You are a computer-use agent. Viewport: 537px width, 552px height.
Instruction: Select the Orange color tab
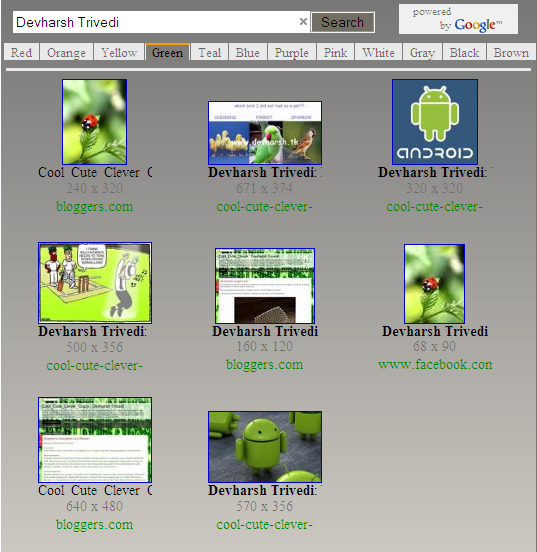tap(66, 52)
